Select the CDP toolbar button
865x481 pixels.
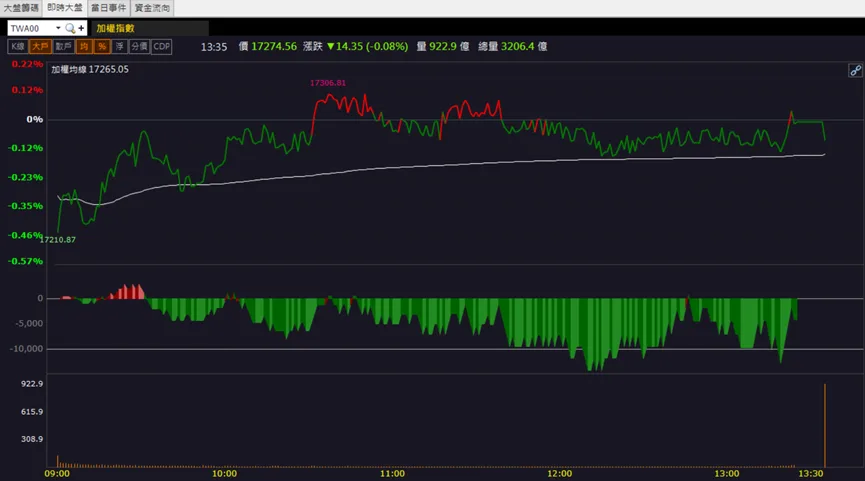click(x=162, y=46)
